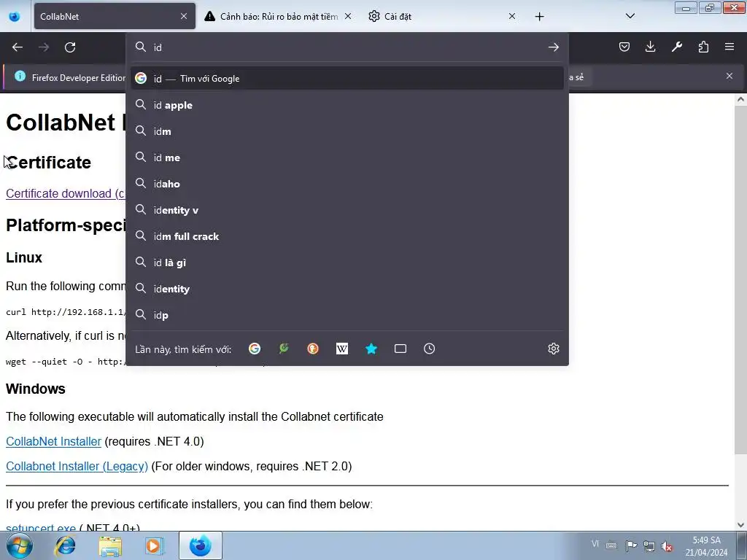Open the downloads panel
The image size is (747, 560).
pyautogui.click(x=650, y=47)
